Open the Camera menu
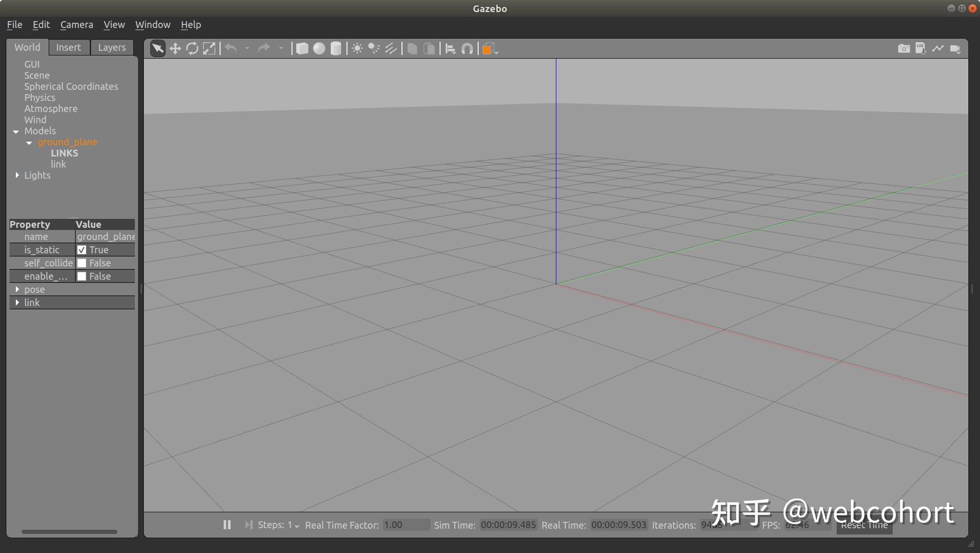Screen dimensions: 980x553 (x=76, y=24)
